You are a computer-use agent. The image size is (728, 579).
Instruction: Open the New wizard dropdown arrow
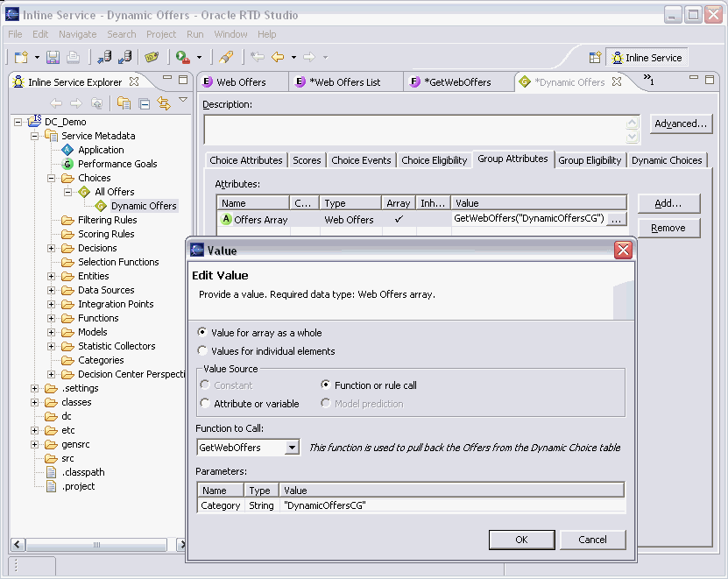point(37,58)
